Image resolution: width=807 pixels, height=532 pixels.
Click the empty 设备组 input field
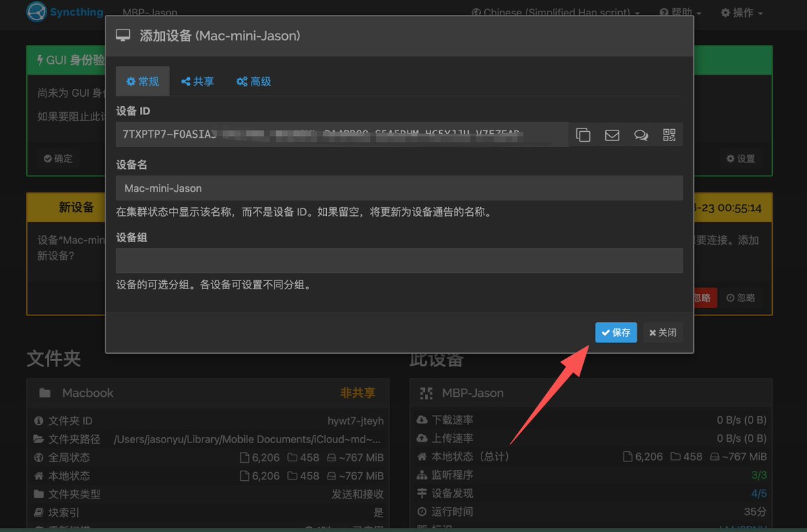tap(399, 261)
